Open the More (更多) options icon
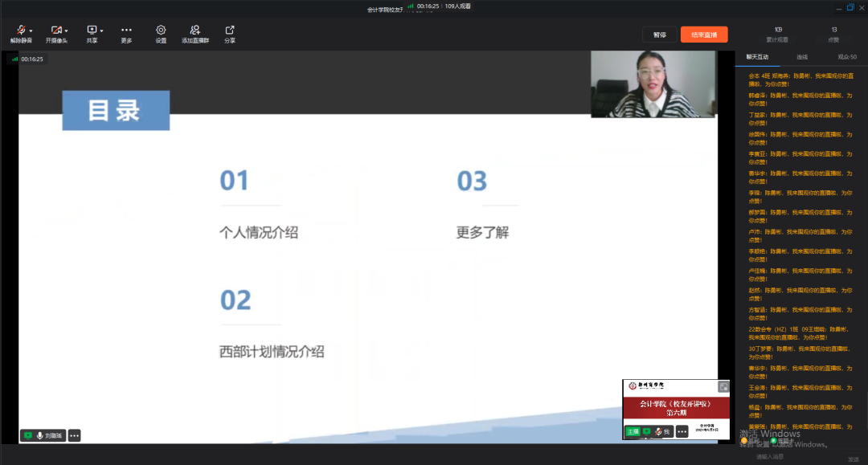This screenshot has height=465, width=868. tap(126, 31)
